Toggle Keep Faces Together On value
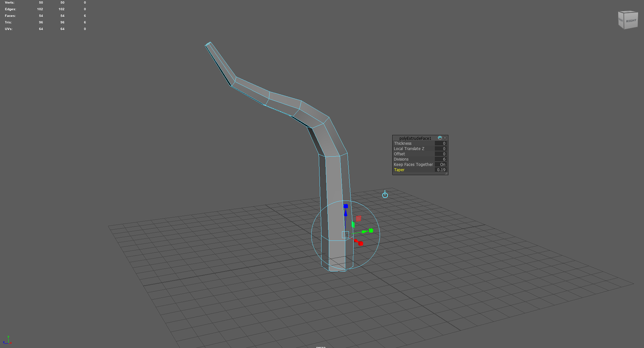644x348 pixels. tap(441, 164)
